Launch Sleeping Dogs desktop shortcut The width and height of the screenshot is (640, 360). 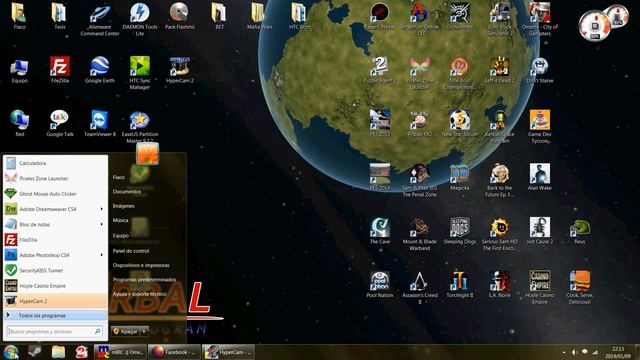click(x=460, y=231)
